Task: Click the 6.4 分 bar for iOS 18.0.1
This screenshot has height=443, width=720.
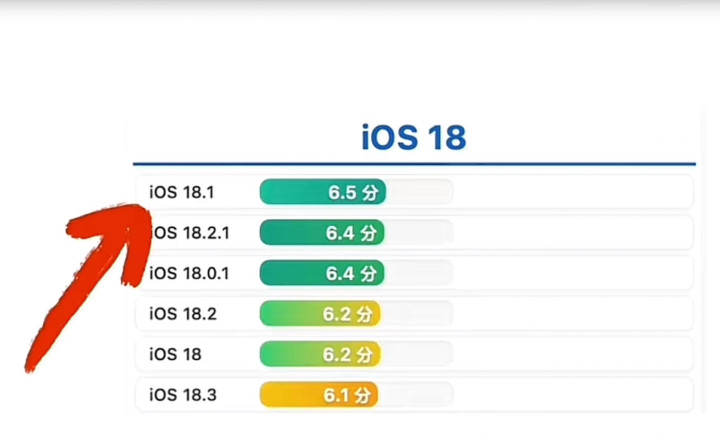Action: (x=322, y=273)
